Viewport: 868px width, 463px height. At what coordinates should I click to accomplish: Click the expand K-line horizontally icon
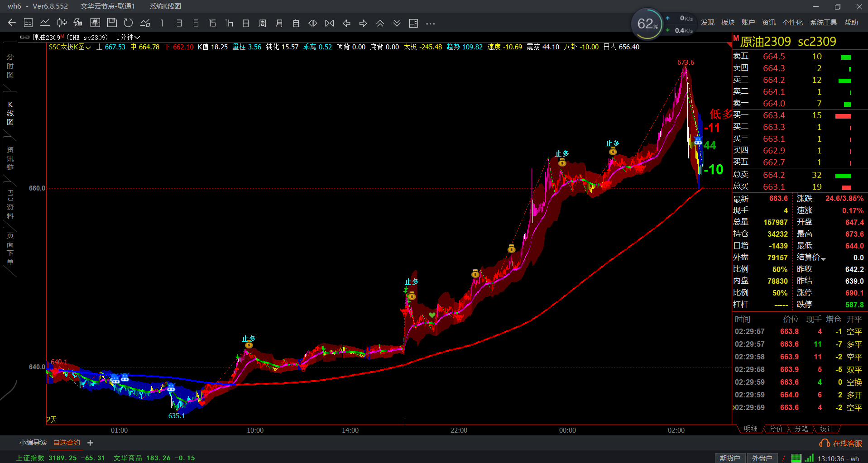click(313, 23)
